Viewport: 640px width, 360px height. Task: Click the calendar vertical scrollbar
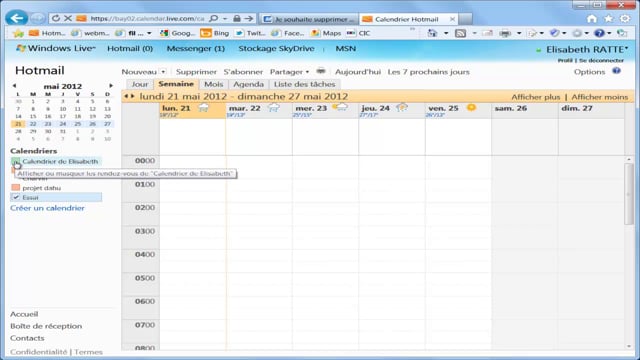coord(629,194)
